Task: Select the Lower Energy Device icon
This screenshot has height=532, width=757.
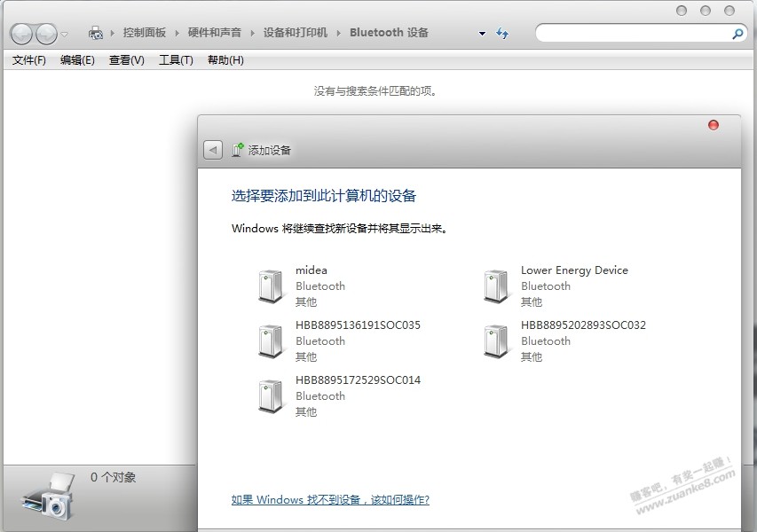Action: click(496, 286)
